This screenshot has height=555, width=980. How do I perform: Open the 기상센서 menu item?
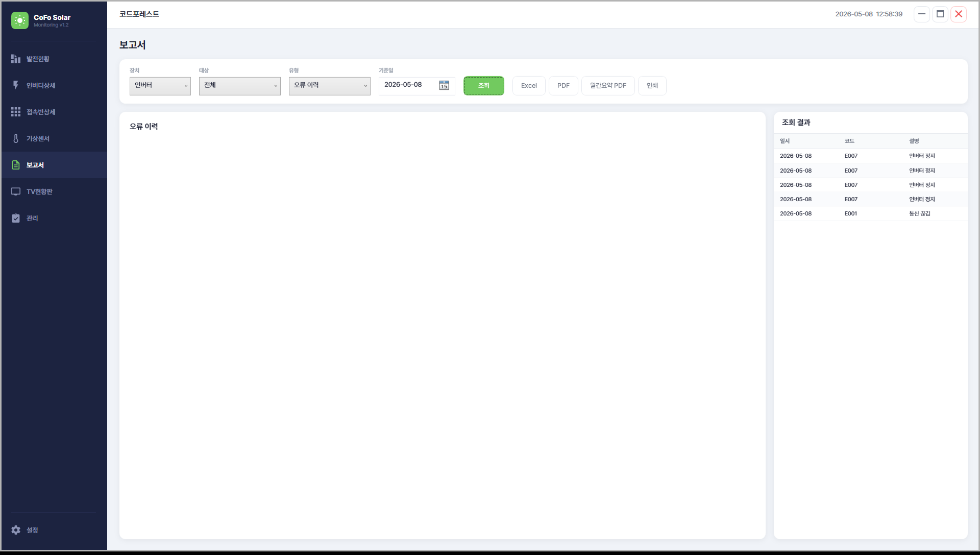tap(54, 138)
